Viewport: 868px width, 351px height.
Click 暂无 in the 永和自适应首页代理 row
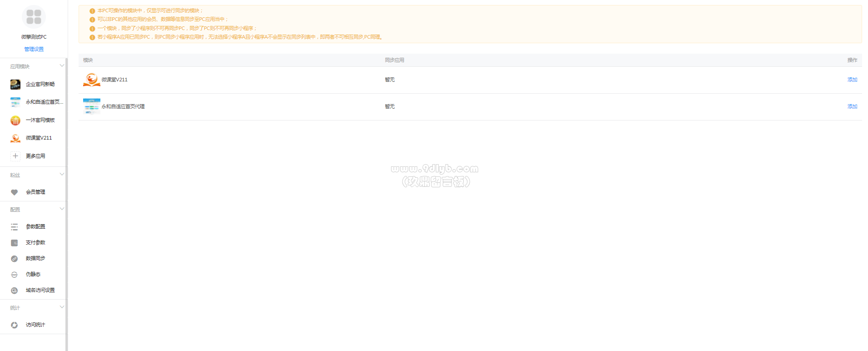[390, 106]
